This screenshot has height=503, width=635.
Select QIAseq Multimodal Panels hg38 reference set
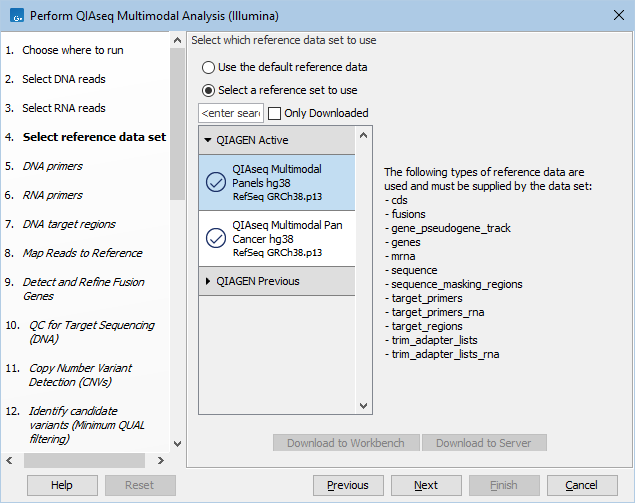pos(277,183)
